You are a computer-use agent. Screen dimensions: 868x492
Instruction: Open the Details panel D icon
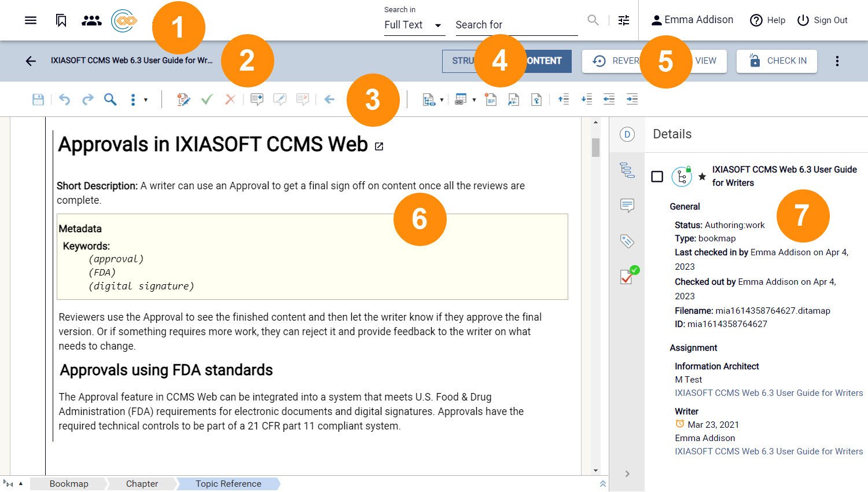[627, 134]
